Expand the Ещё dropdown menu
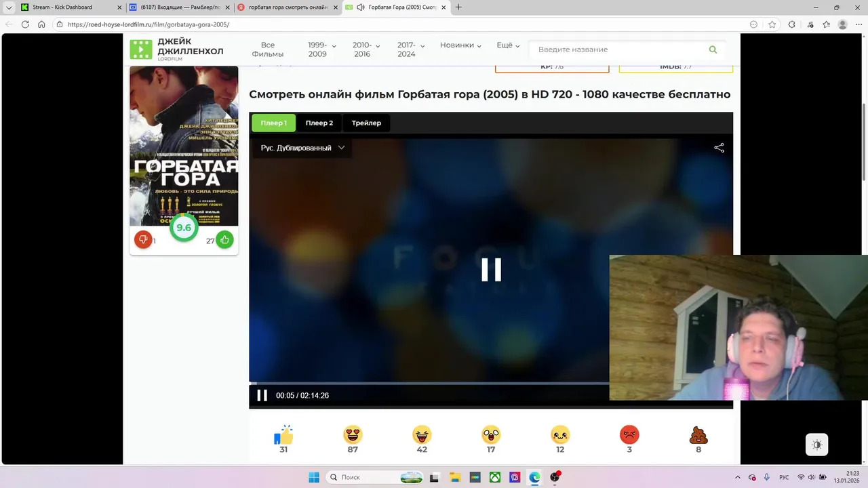 pyautogui.click(x=508, y=45)
